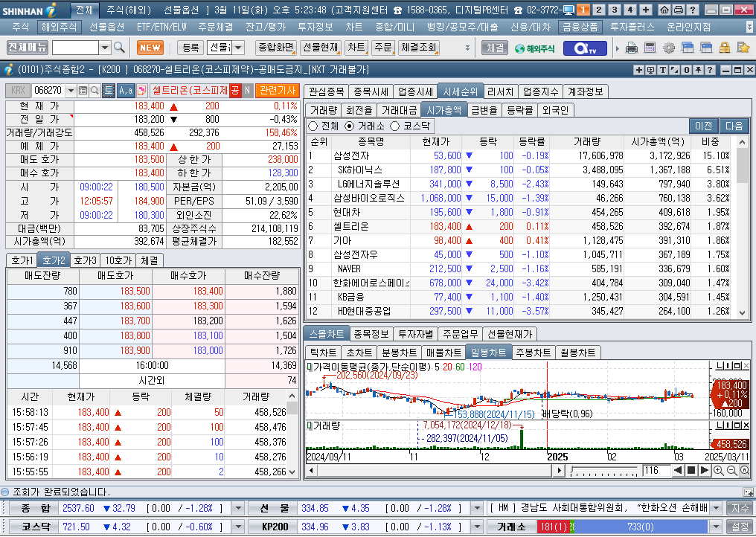The height and width of the screenshot is (537, 756).
Task: Switch to virtual screen 2
Action: [x=599, y=10]
